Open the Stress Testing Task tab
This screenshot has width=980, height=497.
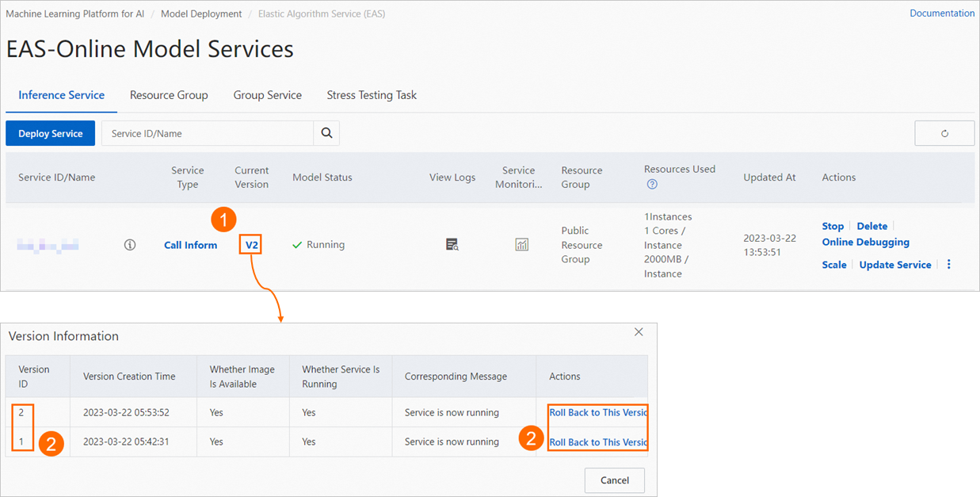coord(371,94)
